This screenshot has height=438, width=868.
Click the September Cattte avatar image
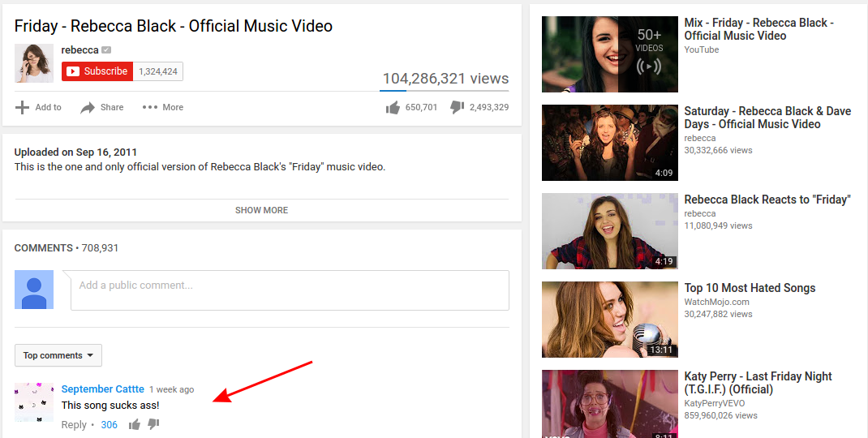(34, 402)
